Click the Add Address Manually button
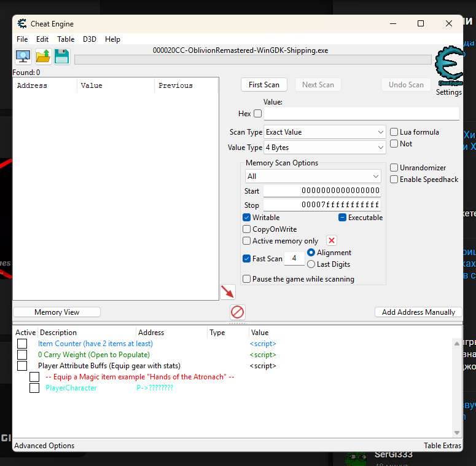476x466 pixels. point(418,312)
